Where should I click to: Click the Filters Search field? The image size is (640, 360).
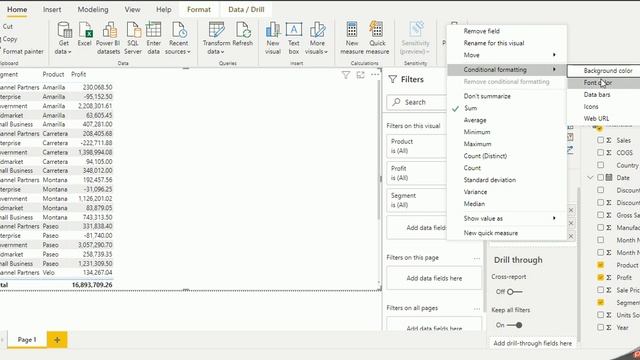(x=417, y=102)
